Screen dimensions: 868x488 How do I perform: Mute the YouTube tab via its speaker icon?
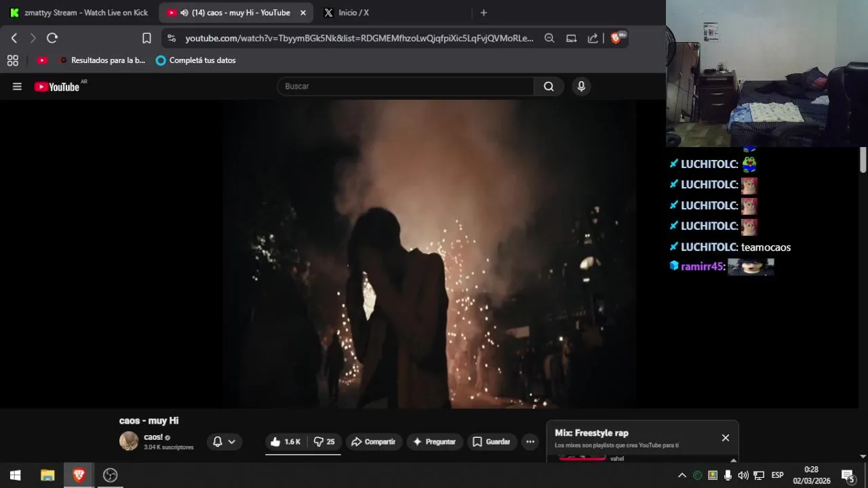[x=184, y=13]
